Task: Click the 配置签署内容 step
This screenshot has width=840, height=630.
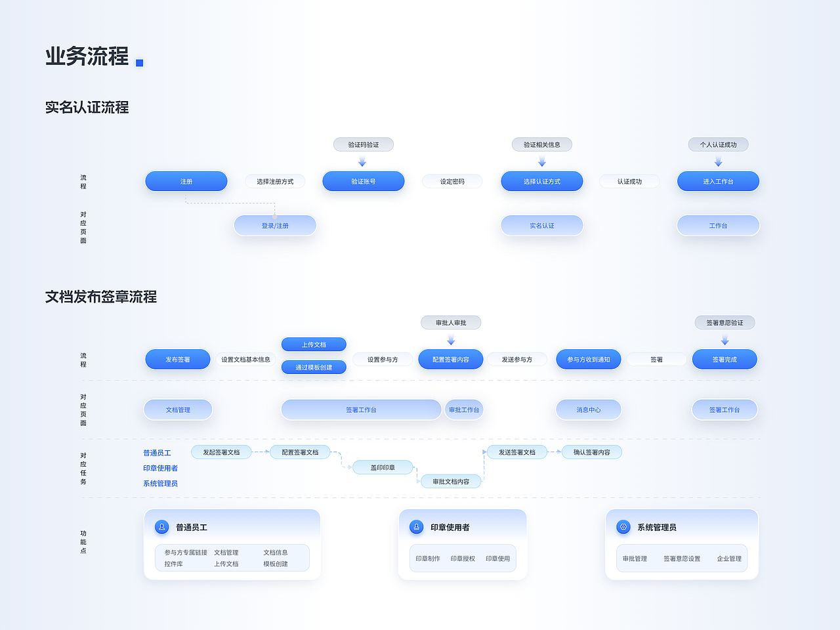Action: tap(451, 359)
